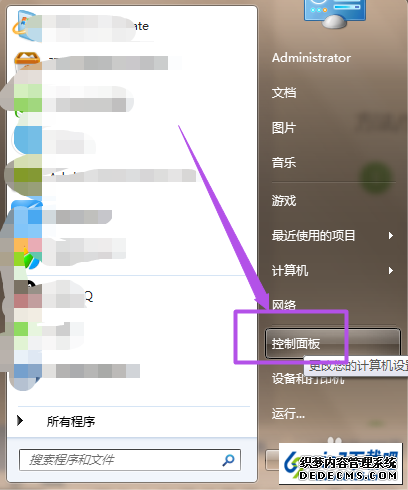This screenshot has height=490, width=408.
Task: Open 游戏 from the Start menu
Action: click(x=284, y=201)
